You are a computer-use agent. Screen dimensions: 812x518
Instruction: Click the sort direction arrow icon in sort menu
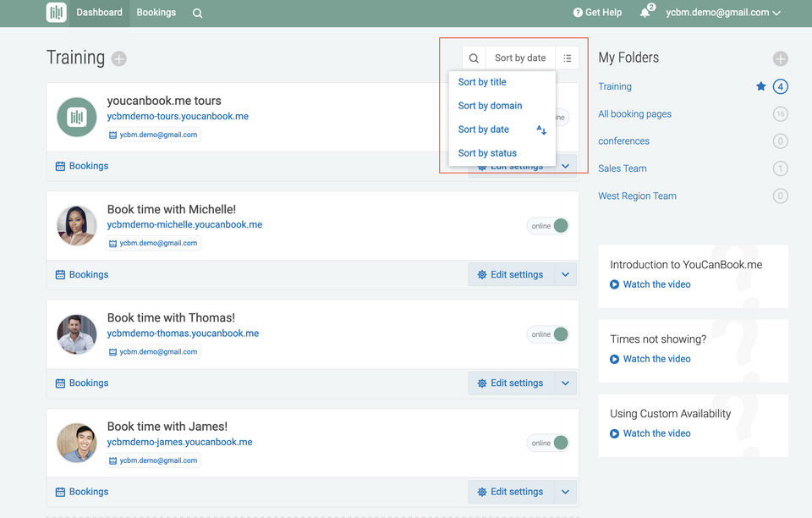541,129
